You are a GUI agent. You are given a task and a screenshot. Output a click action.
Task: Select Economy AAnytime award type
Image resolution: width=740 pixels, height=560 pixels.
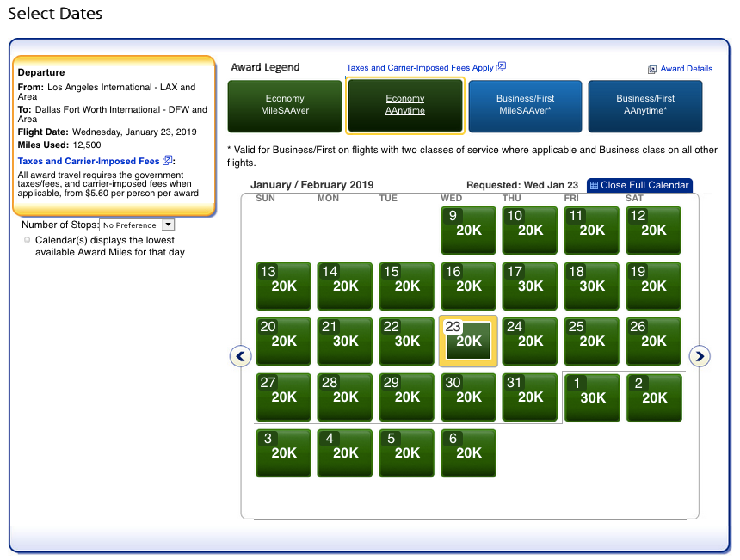tap(405, 105)
